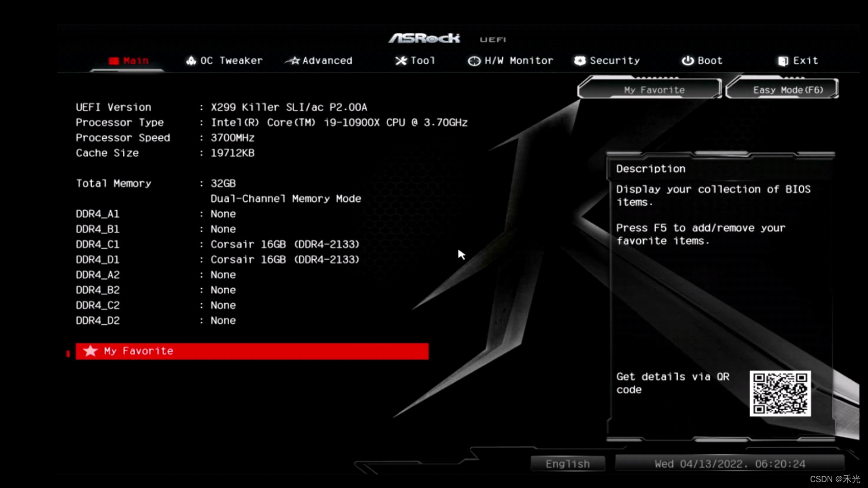
Task: Click the OC Tweaker rocket icon
Action: pyautogui.click(x=191, y=61)
